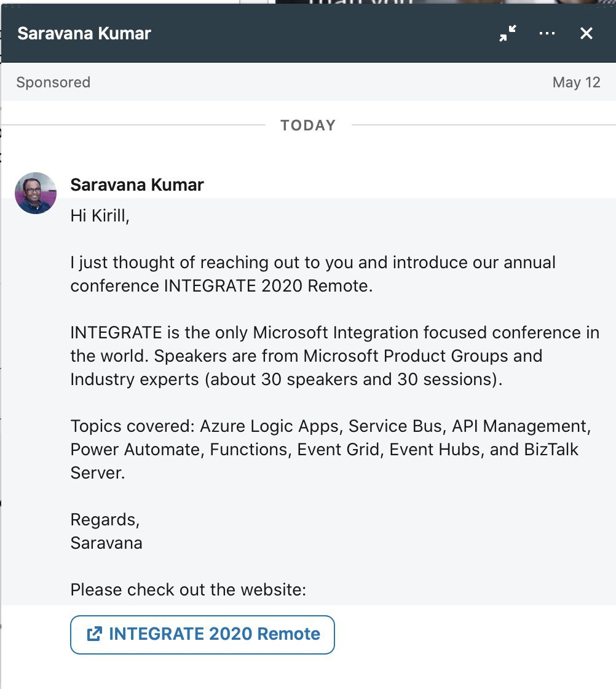The height and width of the screenshot is (689, 616).
Task: Click blank space right of INTEGRATE button
Action: tap(473, 634)
